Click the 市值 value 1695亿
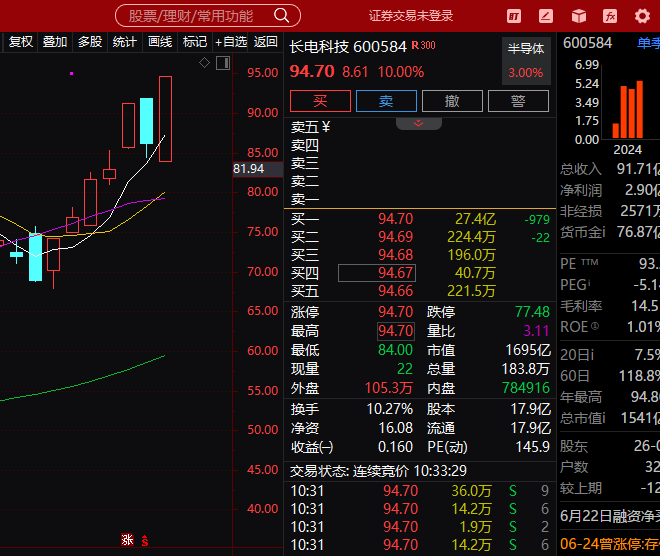Screen dimensions: 660x556 point(528,350)
